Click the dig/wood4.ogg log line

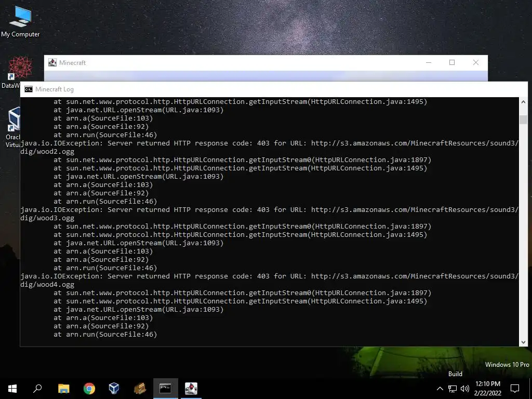click(47, 284)
